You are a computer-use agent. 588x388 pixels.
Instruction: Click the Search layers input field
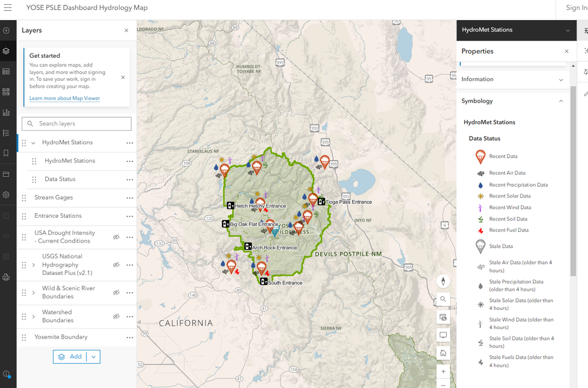click(x=77, y=124)
